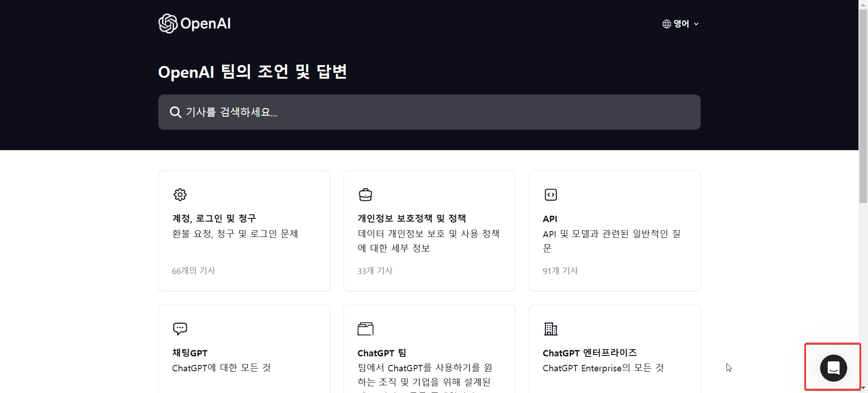Click the speech bubble 채팅GPT icon

pos(180,329)
